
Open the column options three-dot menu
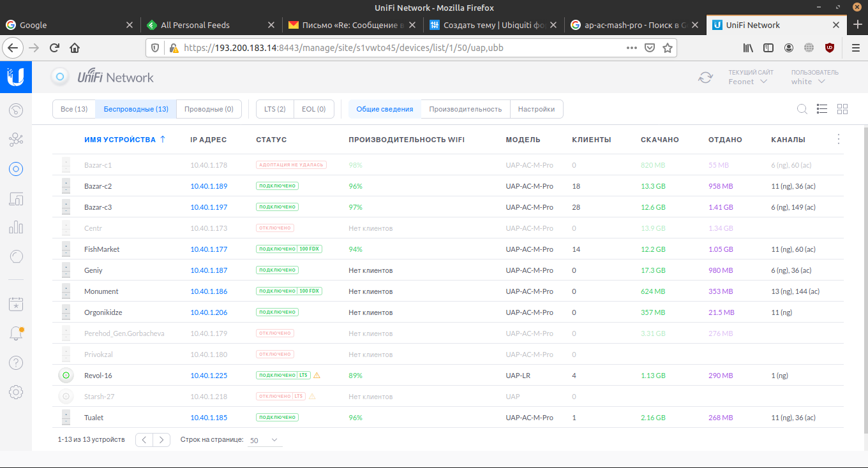tap(839, 139)
